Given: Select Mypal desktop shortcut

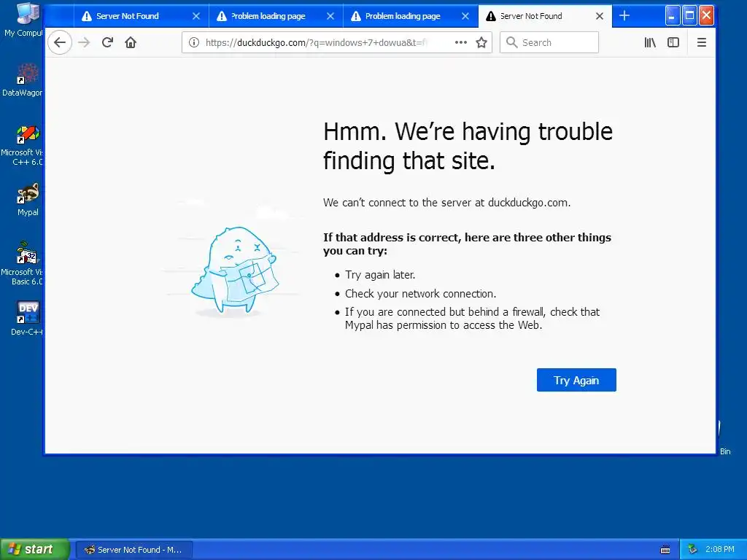Looking at the screenshot, I should point(28,200).
